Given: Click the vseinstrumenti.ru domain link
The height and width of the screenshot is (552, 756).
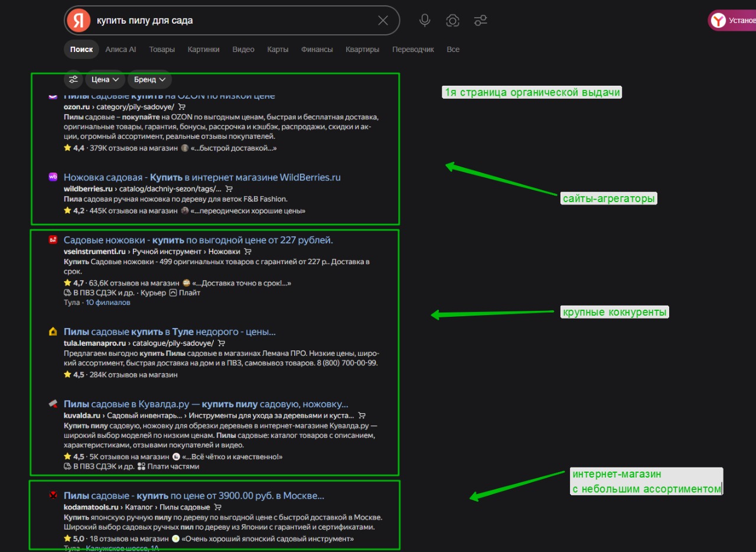Looking at the screenshot, I should click(x=94, y=252).
